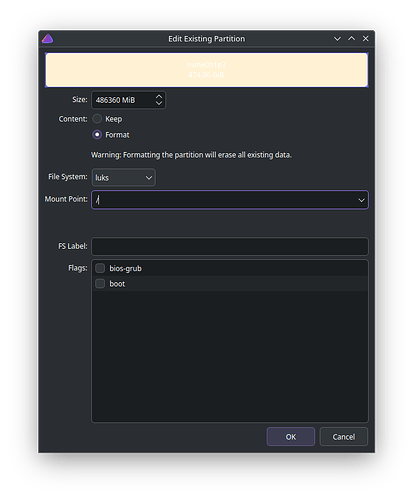Select the Format content radio button

click(x=97, y=135)
